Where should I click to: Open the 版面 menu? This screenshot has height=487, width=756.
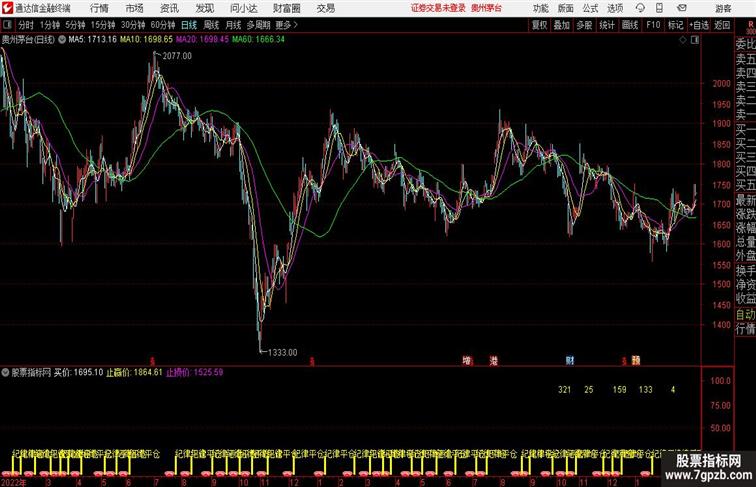click(566, 8)
